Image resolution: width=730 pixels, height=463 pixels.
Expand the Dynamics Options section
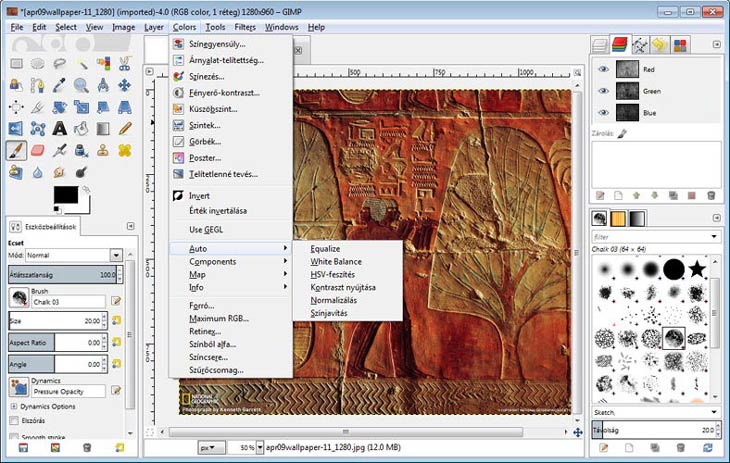point(14,406)
